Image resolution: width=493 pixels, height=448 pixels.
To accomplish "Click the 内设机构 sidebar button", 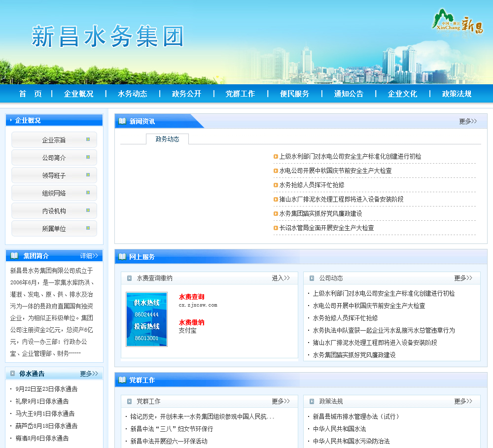I will click(54, 210).
